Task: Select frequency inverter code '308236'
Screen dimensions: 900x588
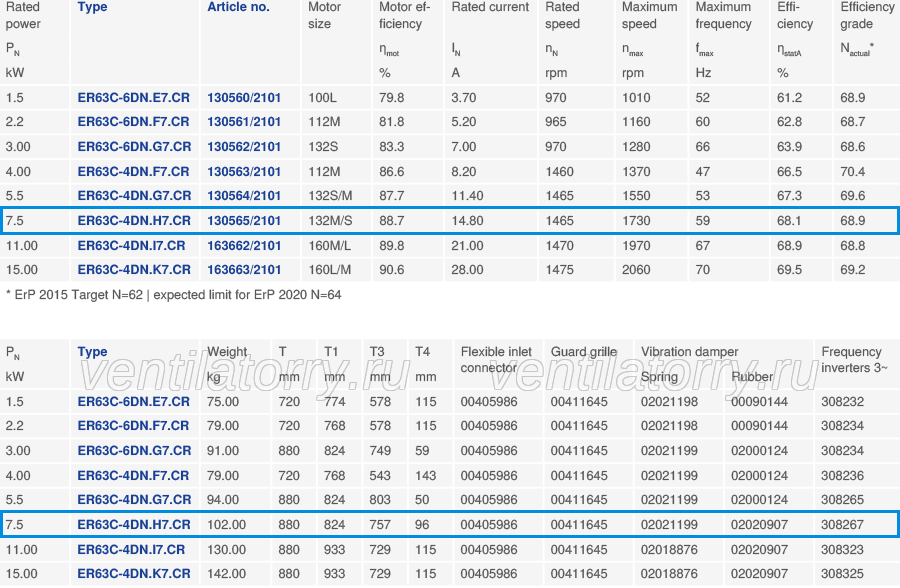Action: (842, 475)
